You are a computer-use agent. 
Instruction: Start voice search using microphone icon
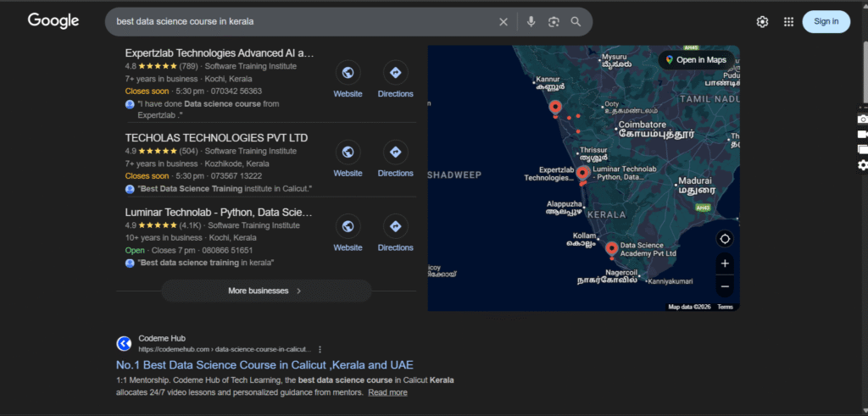click(531, 22)
